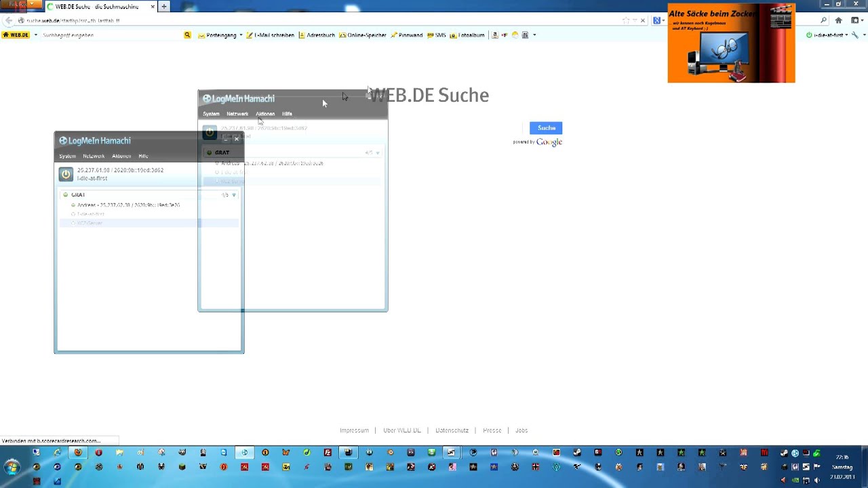This screenshot has width=868, height=488.
Task: Open the Über WEB.DE footer link
Action: 402,430
